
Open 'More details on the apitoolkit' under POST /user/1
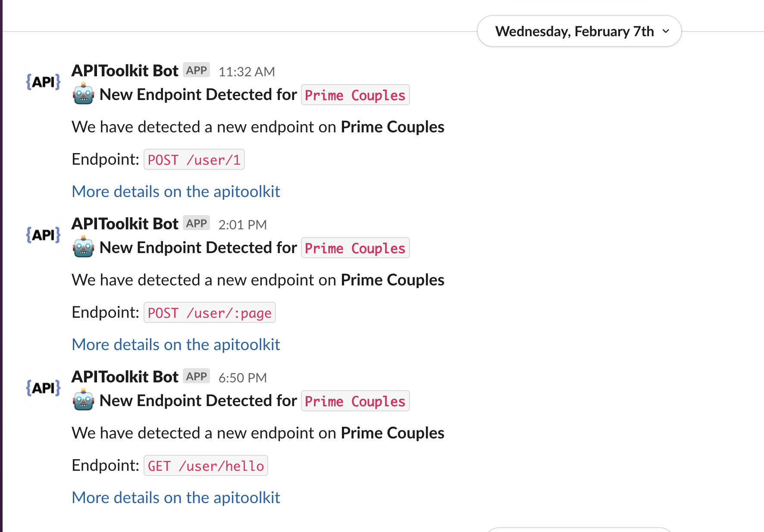point(176,191)
